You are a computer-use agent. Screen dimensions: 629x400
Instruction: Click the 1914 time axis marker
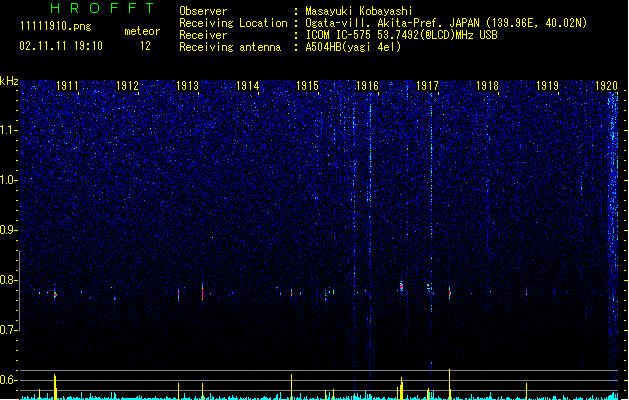[248, 85]
